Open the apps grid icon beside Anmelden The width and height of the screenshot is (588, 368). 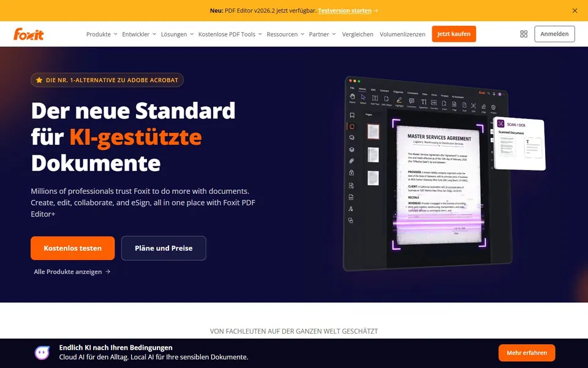pyautogui.click(x=524, y=34)
